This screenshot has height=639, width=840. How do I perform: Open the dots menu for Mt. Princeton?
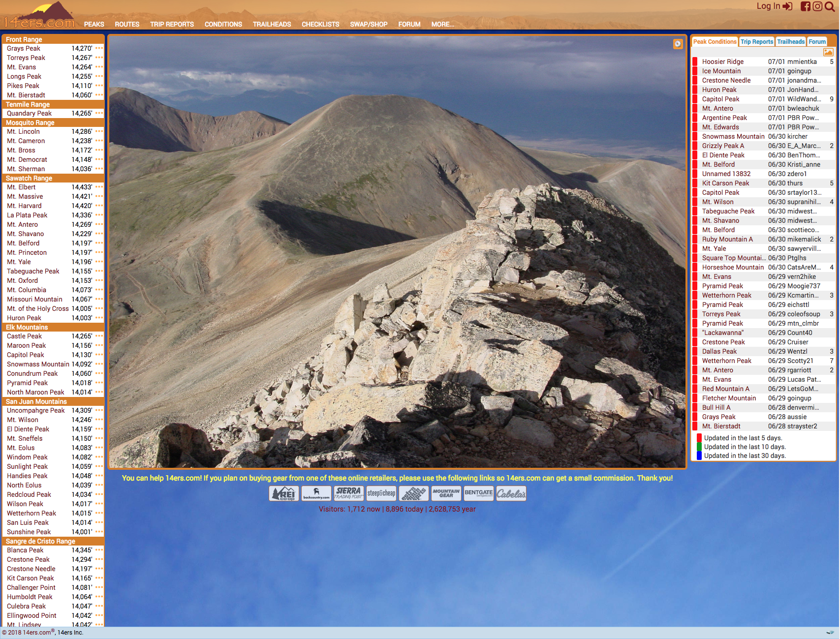point(99,252)
